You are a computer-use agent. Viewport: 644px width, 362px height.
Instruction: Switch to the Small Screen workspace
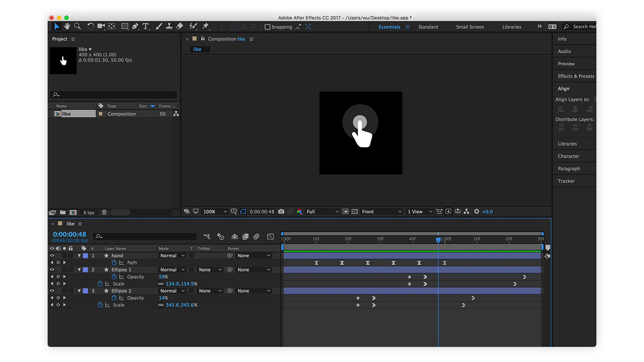470,27
